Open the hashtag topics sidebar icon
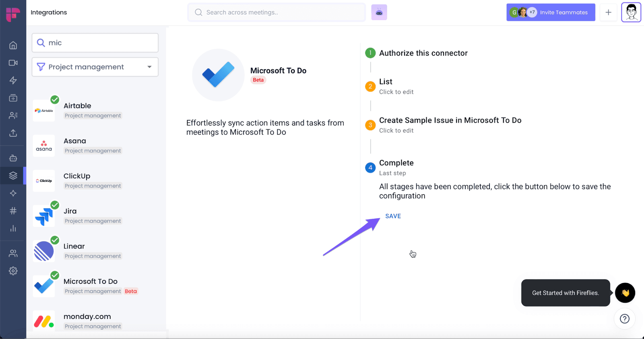The image size is (644, 339). (13, 211)
